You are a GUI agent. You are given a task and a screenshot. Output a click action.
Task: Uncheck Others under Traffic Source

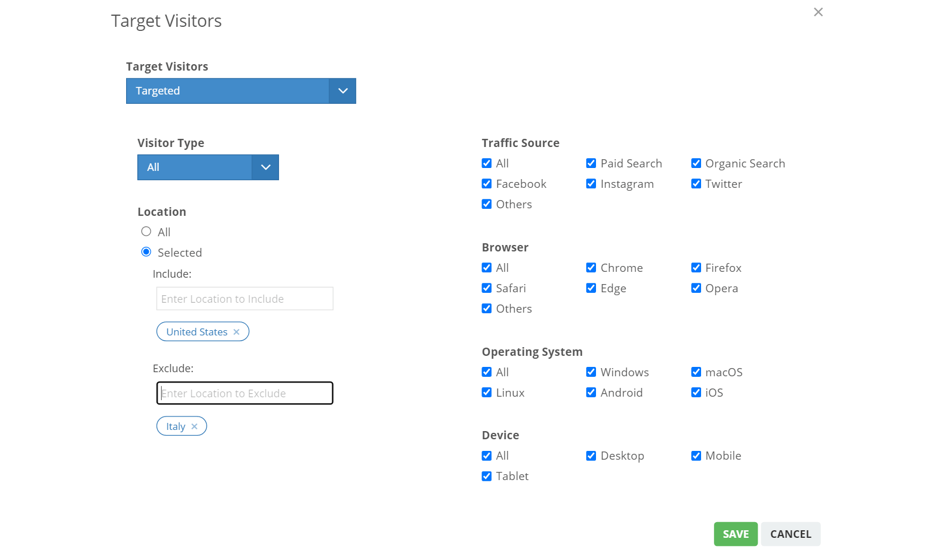pyautogui.click(x=486, y=204)
